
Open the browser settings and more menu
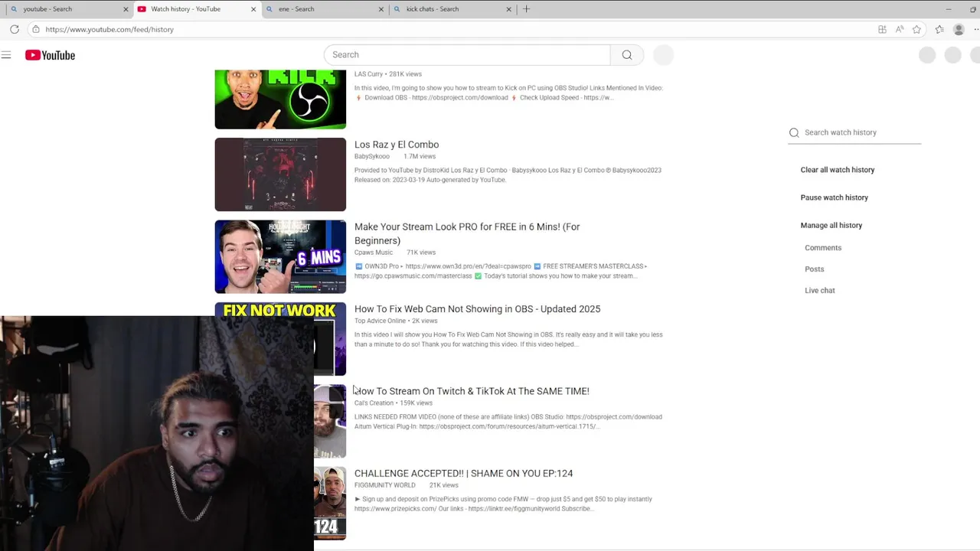click(x=975, y=29)
